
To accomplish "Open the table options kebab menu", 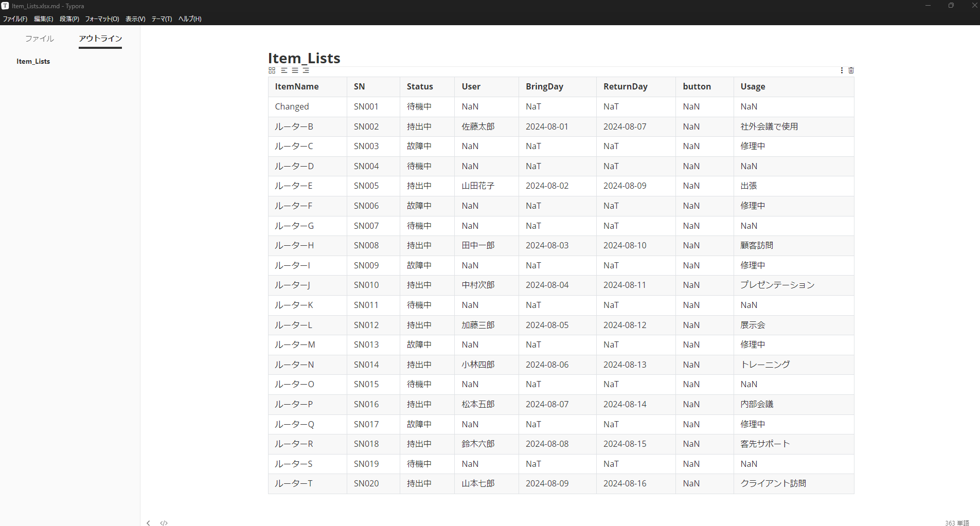I will (x=841, y=70).
